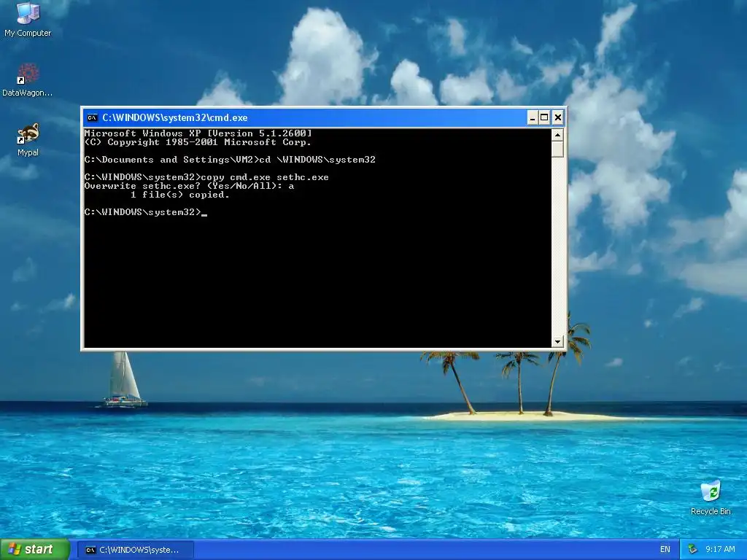
Task: Open the My Computer desktop icon
Action: (28, 19)
